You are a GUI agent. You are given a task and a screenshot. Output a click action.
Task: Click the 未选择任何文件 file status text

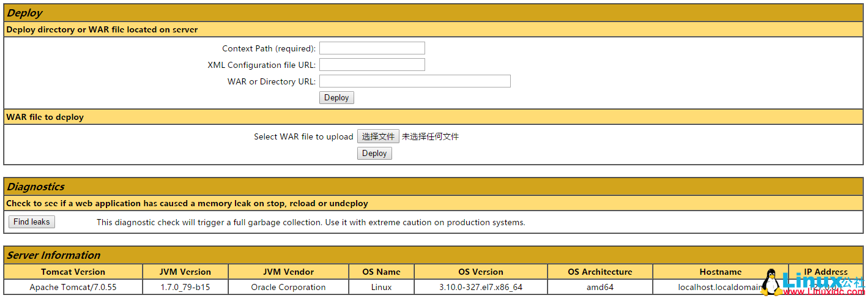click(x=430, y=136)
